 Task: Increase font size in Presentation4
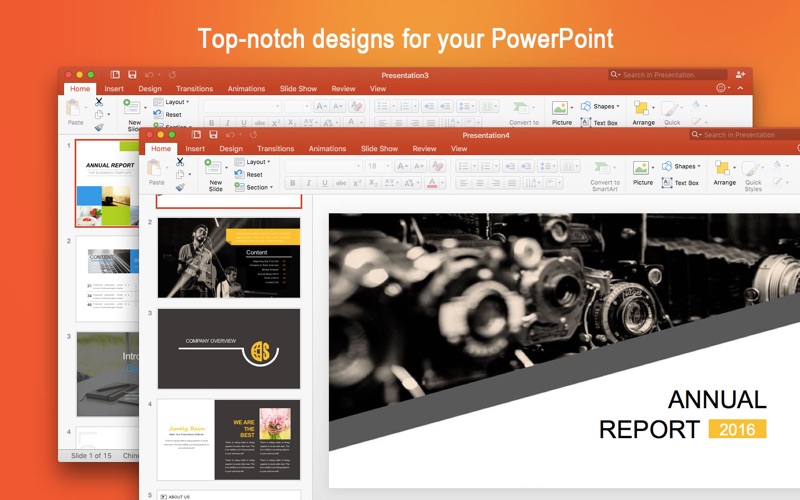tap(402, 166)
